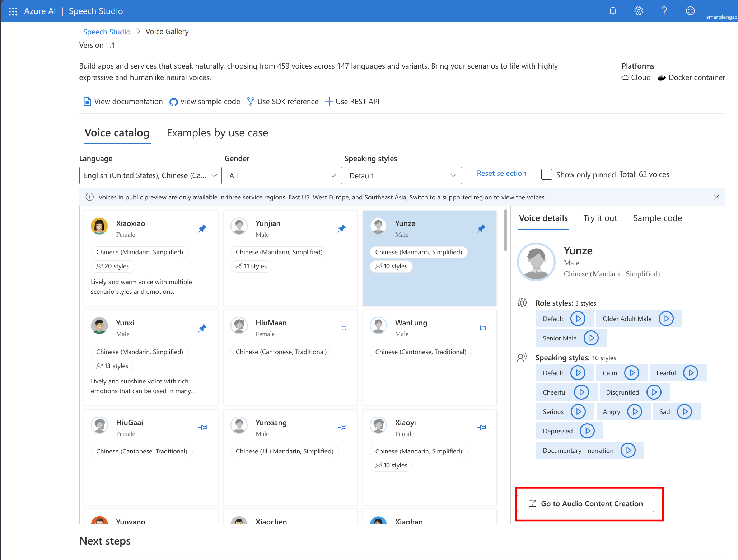Play the Documentary - narration style
The width and height of the screenshot is (738, 560).
point(628,450)
